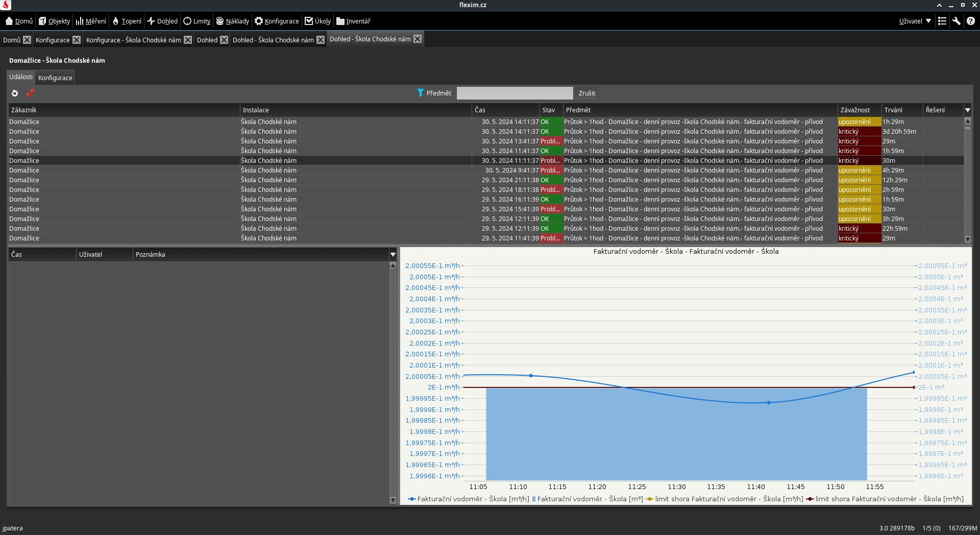Open the Měření menu
The image size is (980, 535).
tap(91, 21)
